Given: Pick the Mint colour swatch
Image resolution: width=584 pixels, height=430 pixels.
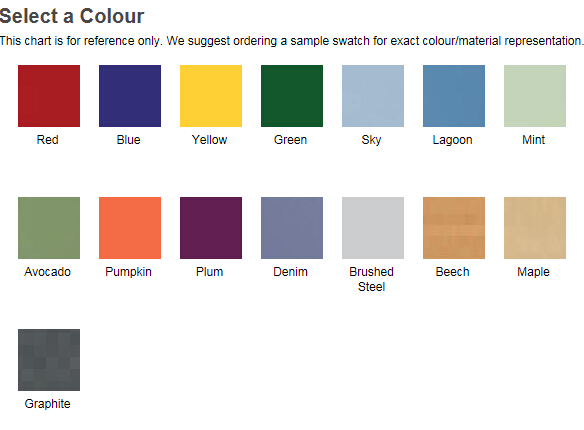Looking at the screenshot, I should click(x=535, y=96).
